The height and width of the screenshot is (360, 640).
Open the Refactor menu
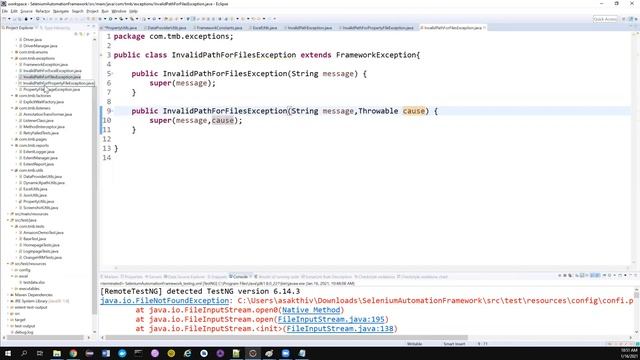click(42, 11)
